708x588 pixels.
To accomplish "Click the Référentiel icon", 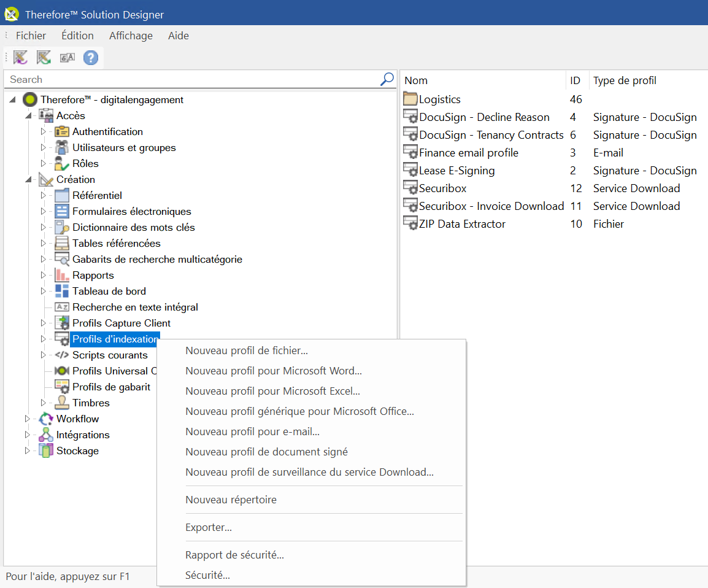I will (x=61, y=196).
